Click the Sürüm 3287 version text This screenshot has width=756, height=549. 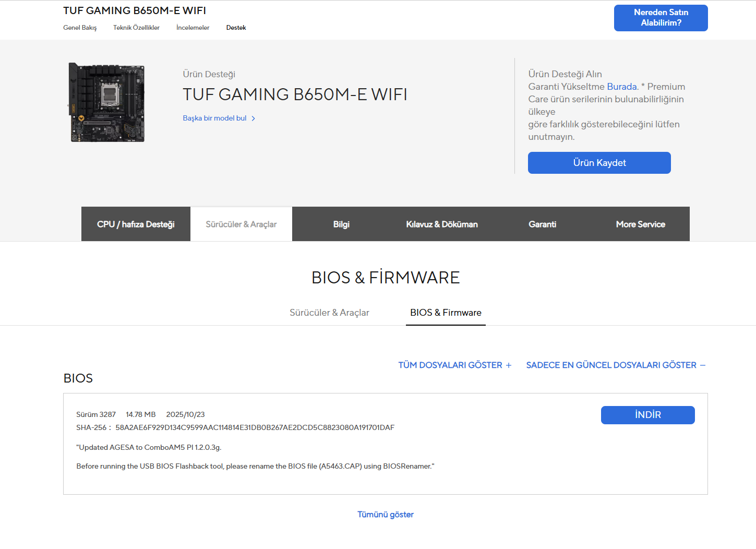pos(96,414)
